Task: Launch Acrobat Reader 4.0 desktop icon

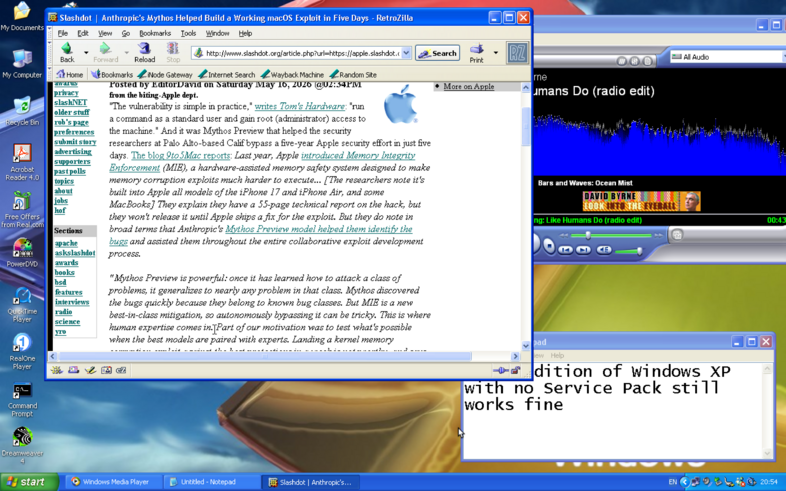Action: 22,162
